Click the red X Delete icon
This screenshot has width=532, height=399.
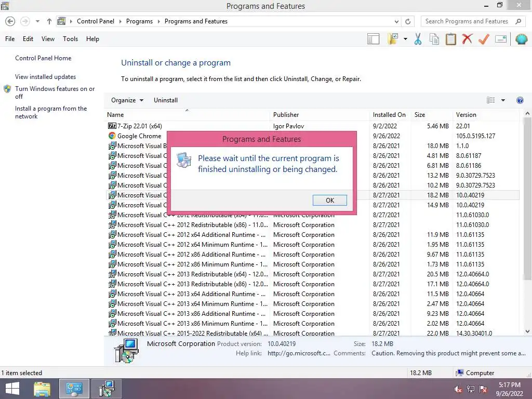pos(467,39)
